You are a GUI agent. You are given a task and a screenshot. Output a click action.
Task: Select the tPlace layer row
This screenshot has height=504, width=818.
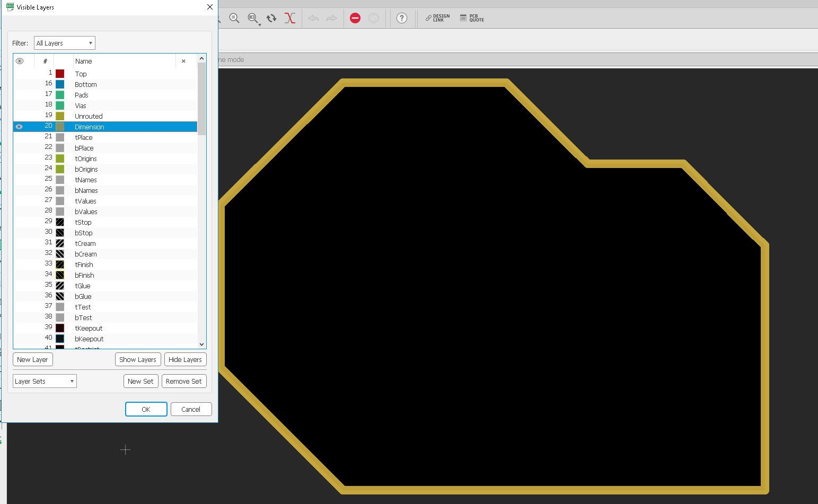(105, 137)
